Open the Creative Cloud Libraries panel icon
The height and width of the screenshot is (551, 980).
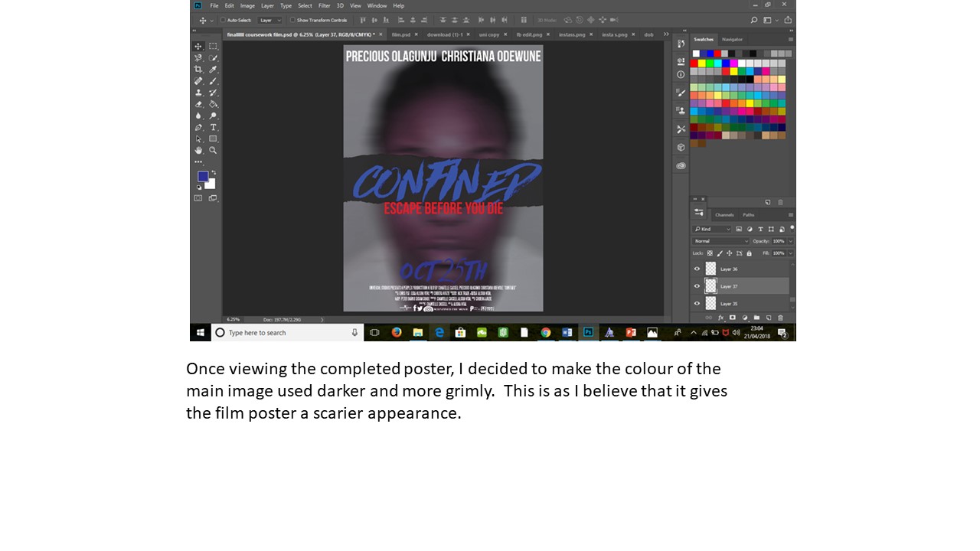coord(681,165)
